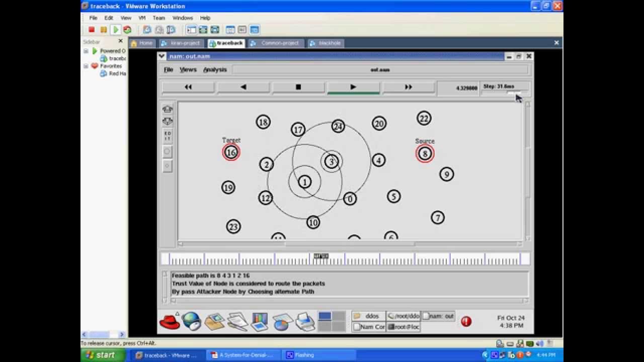Open the VMware Team menu
The height and width of the screenshot is (362, 644).
click(x=159, y=18)
